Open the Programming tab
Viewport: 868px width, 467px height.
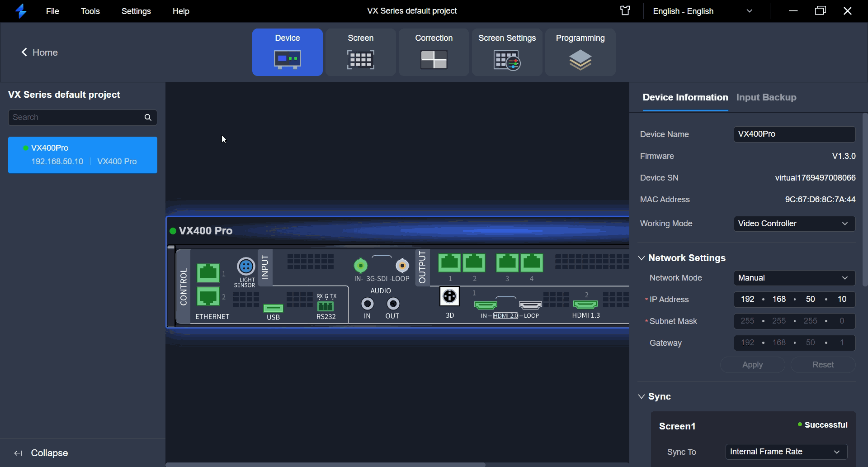click(580, 52)
